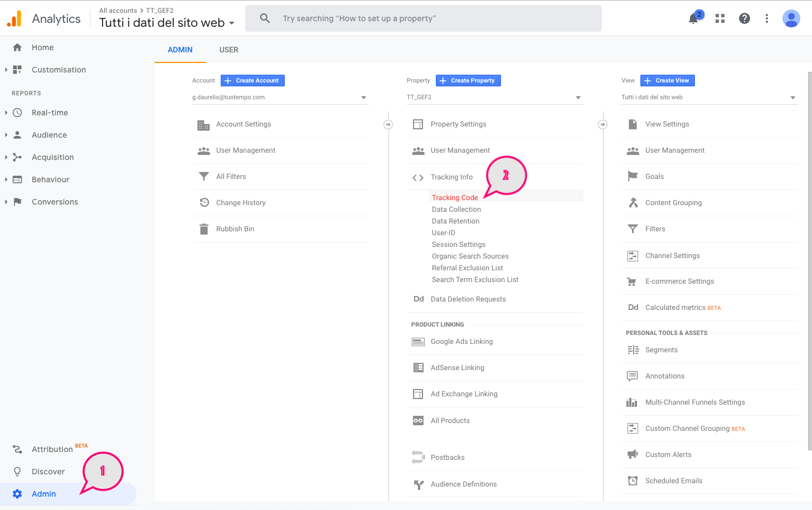This screenshot has width=812, height=510.
Task: Click the arrow circle between Account and Property
Action: click(x=388, y=124)
